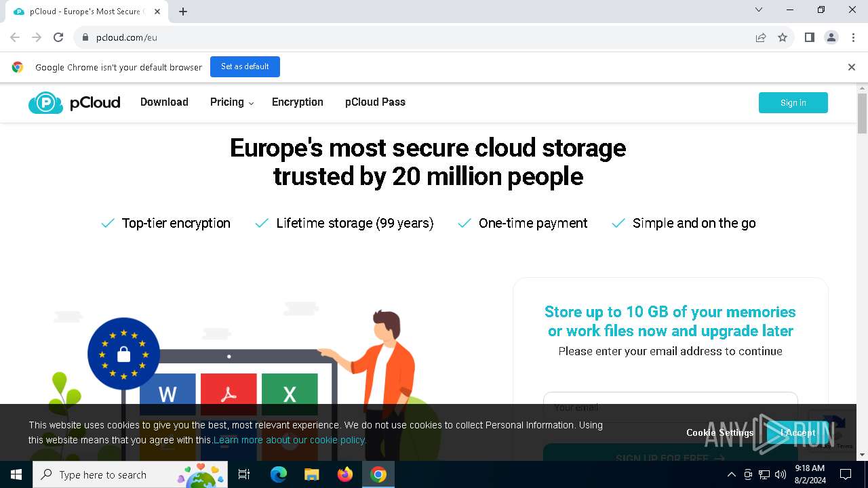Close the pCloud browser tab
The height and width of the screenshot is (488, 868).
[157, 12]
